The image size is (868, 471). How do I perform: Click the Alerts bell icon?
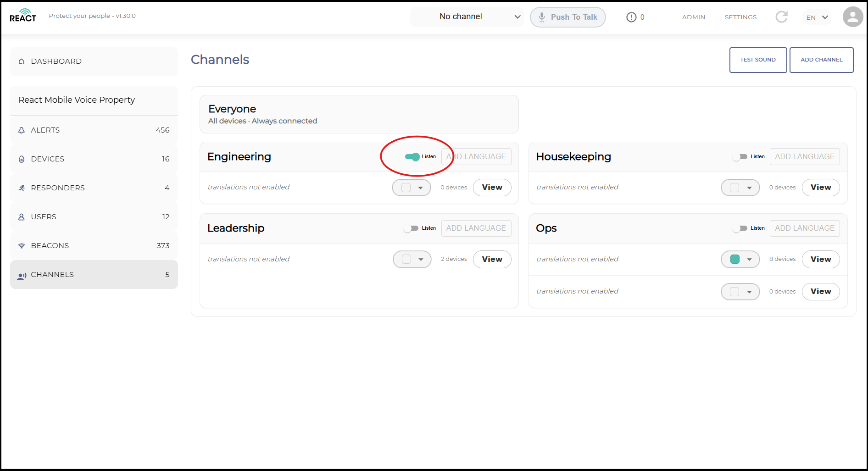tap(22, 130)
